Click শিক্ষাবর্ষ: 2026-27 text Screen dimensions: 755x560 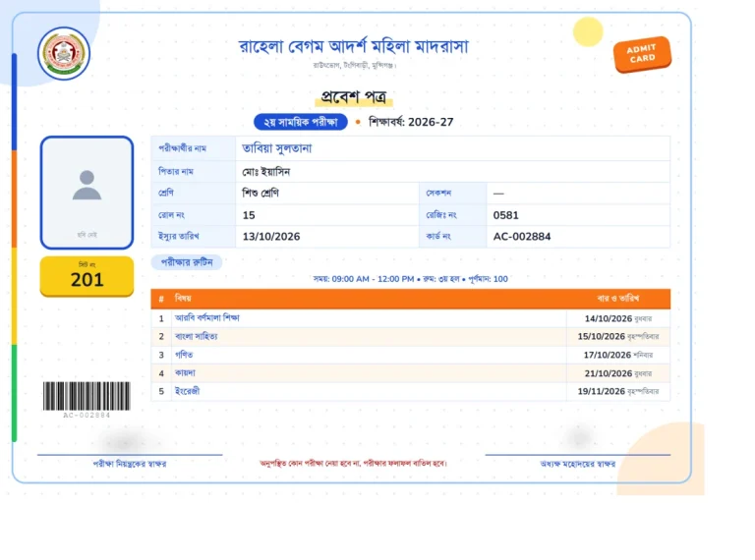click(x=411, y=122)
